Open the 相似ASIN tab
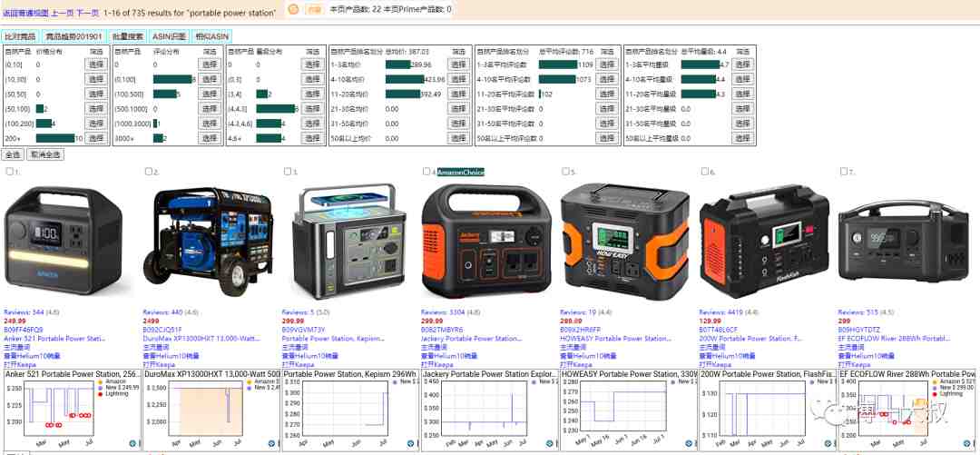Screen dimensions: 980x455 tap(212, 36)
